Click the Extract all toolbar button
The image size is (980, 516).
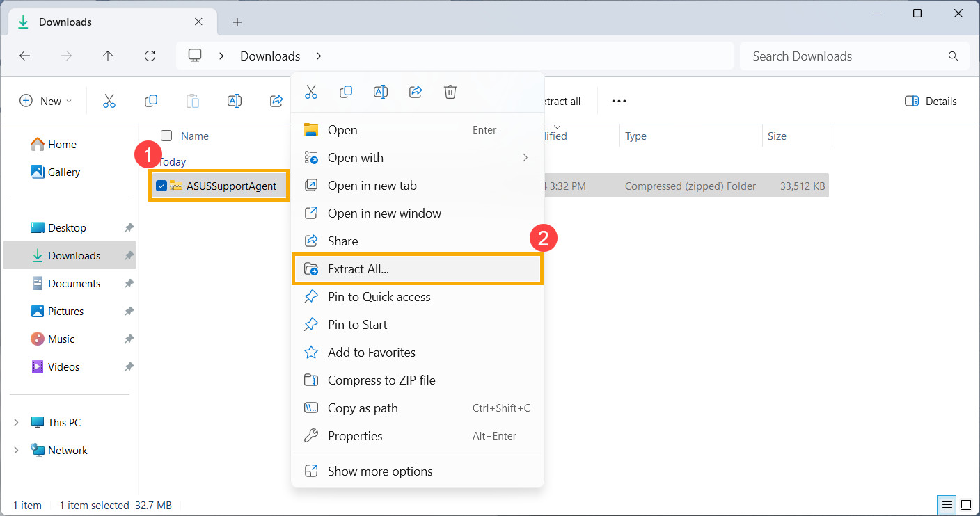tap(563, 102)
